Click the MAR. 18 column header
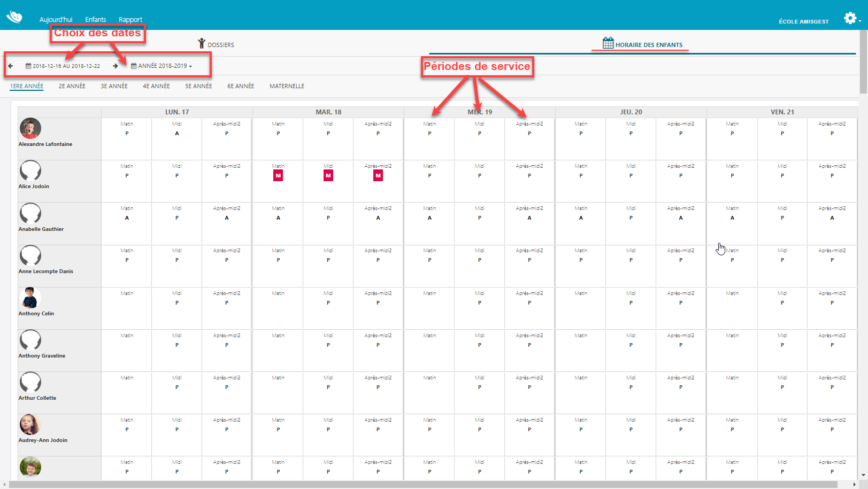Image resolution: width=868 pixels, height=489 pixels. pos(328,112)
